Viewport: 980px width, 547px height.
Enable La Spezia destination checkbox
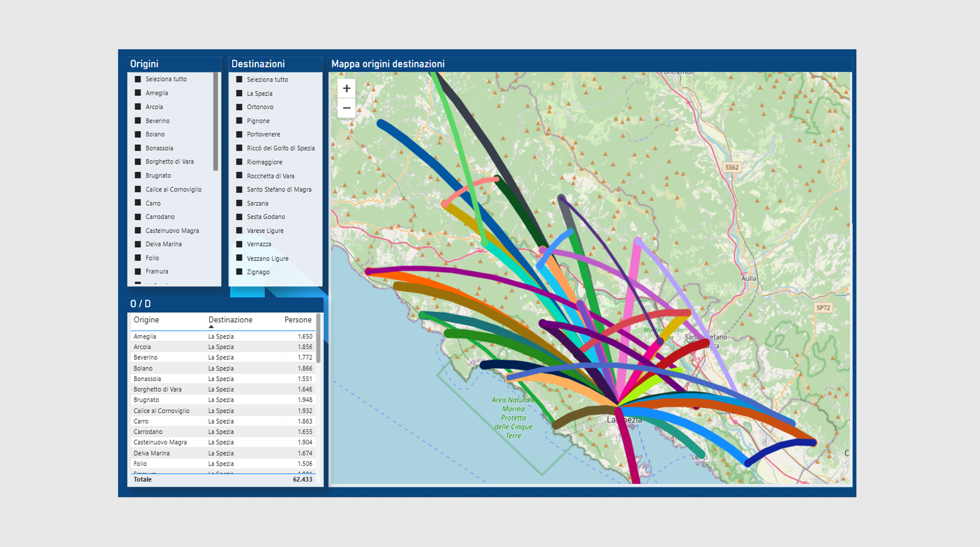point(239,93)
